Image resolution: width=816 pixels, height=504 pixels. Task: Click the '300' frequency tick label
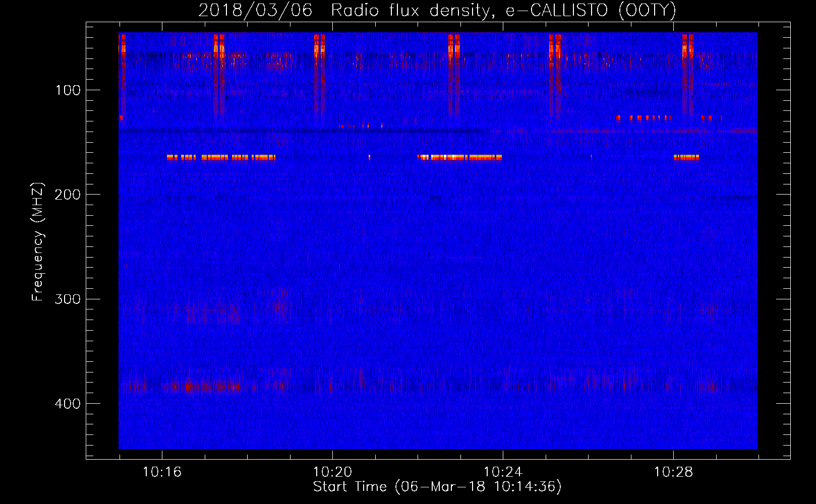tap(68, 299)
